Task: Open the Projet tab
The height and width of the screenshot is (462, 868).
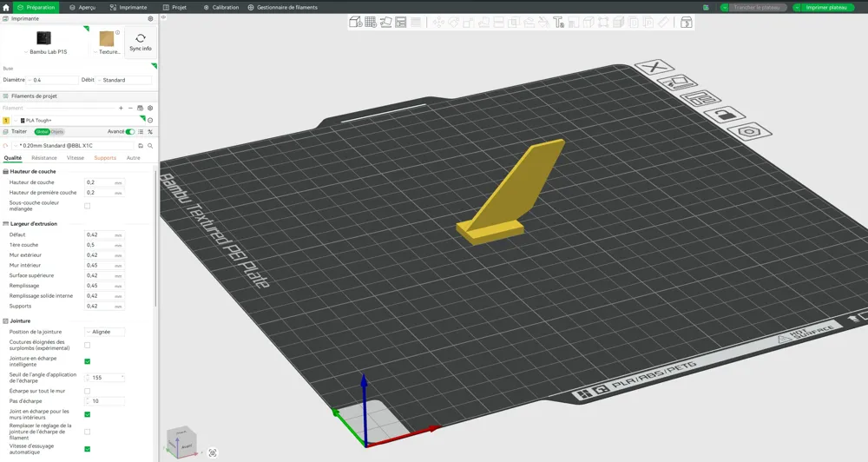Action: pos(174,7)
